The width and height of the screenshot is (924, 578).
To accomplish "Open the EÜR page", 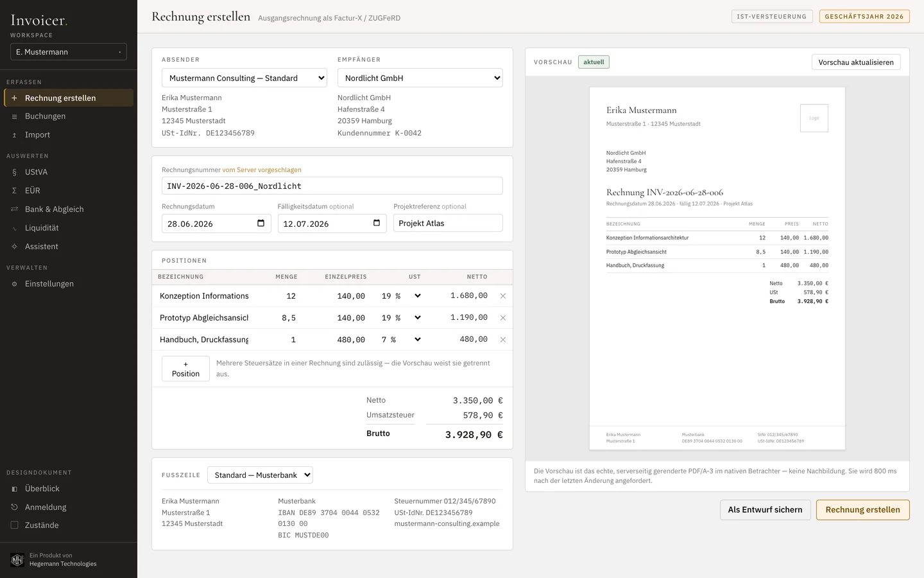I will pos(69,191).
